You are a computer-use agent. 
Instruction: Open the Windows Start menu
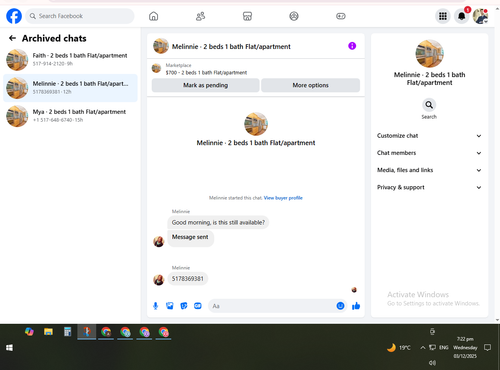(x=9, y=348)
